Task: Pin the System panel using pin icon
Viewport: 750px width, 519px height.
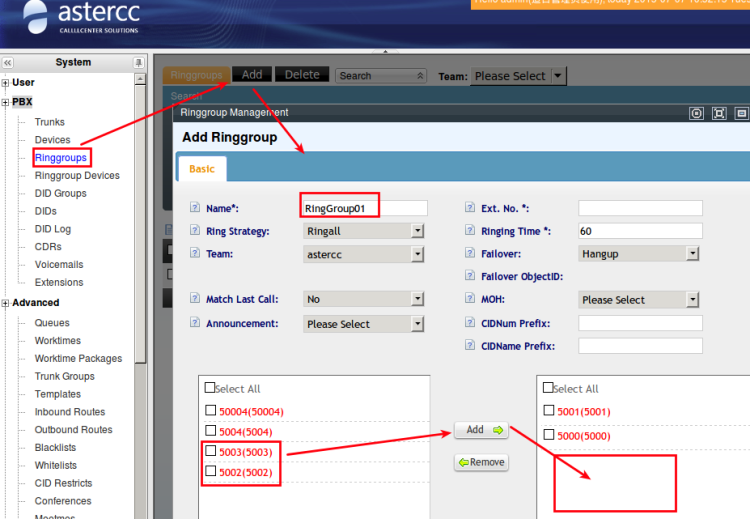Action: [139, 62]
